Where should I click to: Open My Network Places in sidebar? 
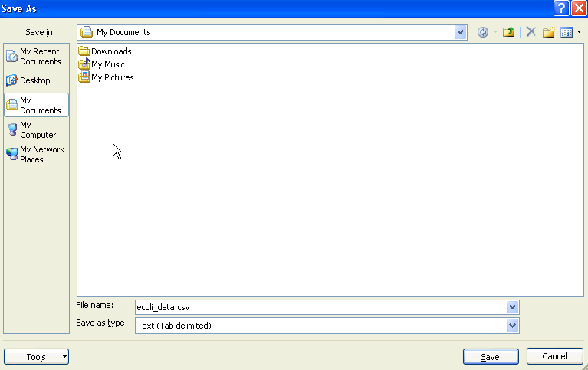pyautogui.click(x=35, y=154)
